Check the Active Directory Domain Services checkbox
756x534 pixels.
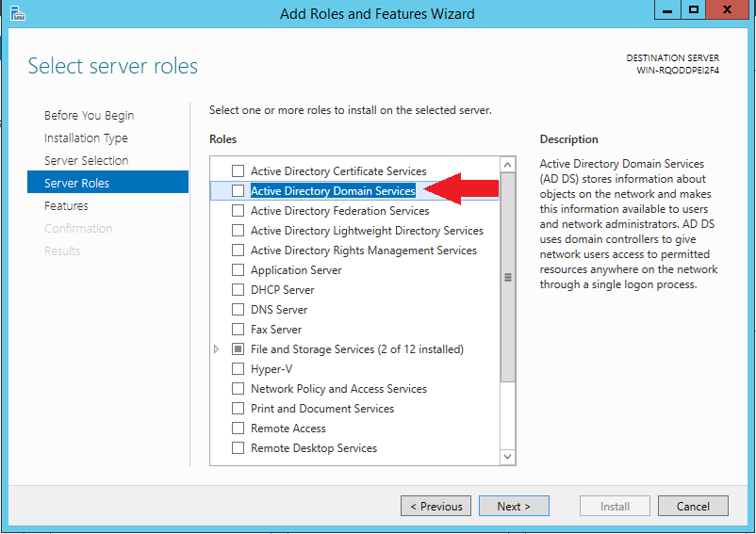click(238, 191)
